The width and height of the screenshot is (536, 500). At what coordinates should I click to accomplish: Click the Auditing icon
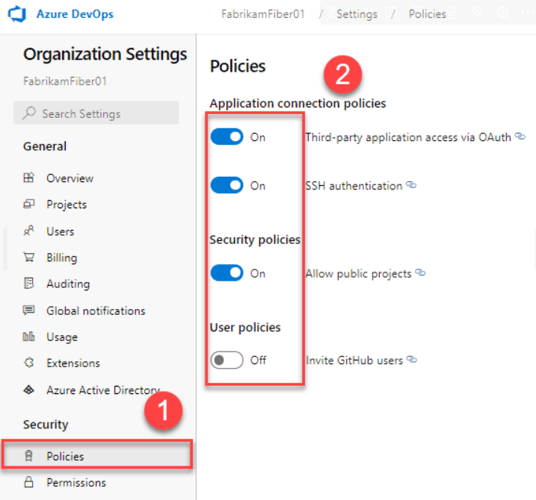[29, 283]
